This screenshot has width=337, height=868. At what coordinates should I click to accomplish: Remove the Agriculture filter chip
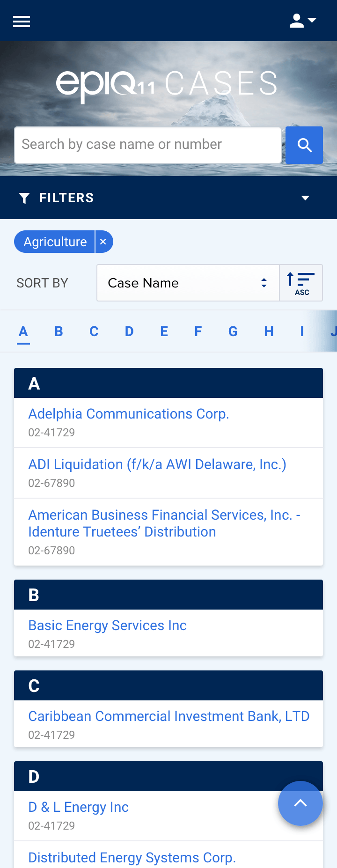coord(103,242)
